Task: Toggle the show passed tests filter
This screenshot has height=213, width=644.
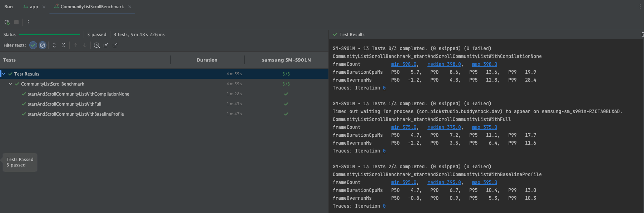Action: tap(33, 45)
